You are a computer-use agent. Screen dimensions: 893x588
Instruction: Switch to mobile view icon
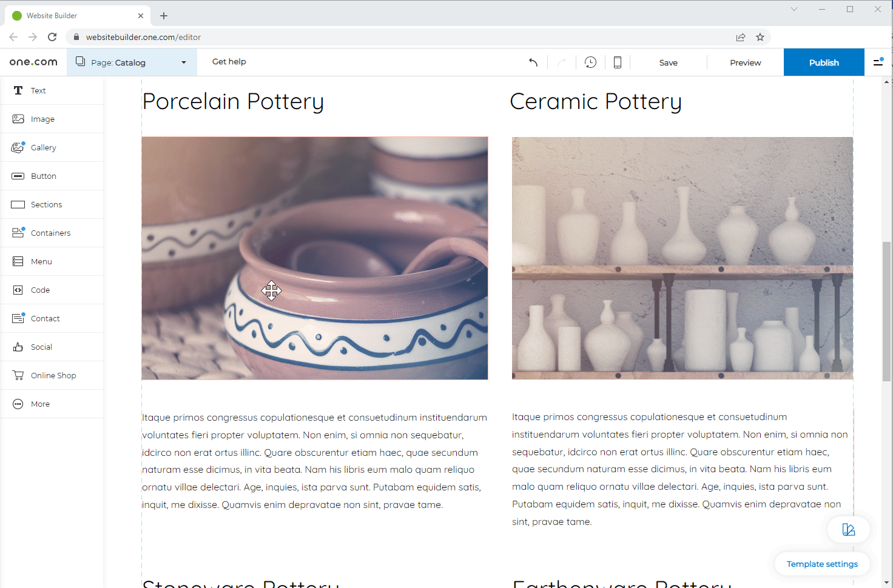[617, 62]
